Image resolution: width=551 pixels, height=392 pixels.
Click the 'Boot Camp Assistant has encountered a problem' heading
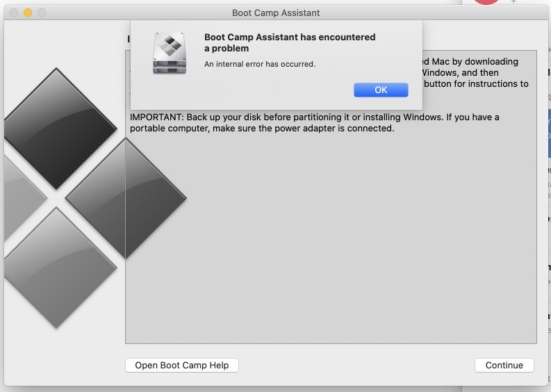pos(290,42)
